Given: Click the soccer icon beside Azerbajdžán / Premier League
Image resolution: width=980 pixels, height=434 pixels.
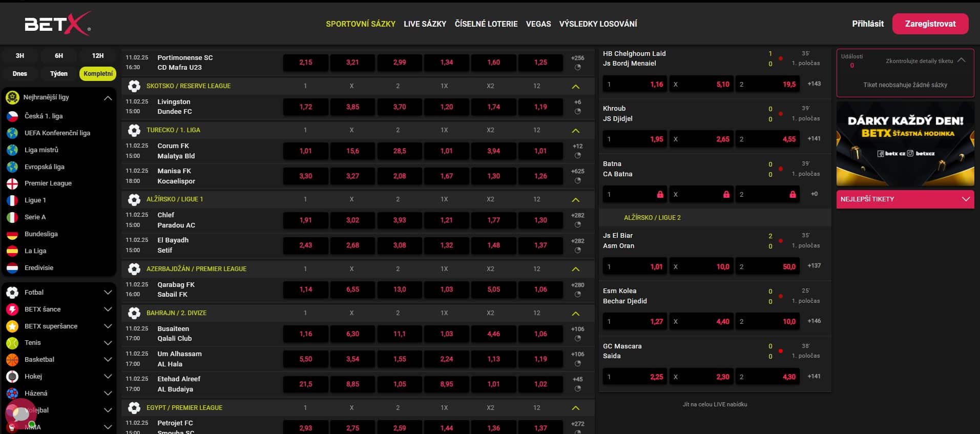Looking at the screenshot, I should tap(134, 269).
